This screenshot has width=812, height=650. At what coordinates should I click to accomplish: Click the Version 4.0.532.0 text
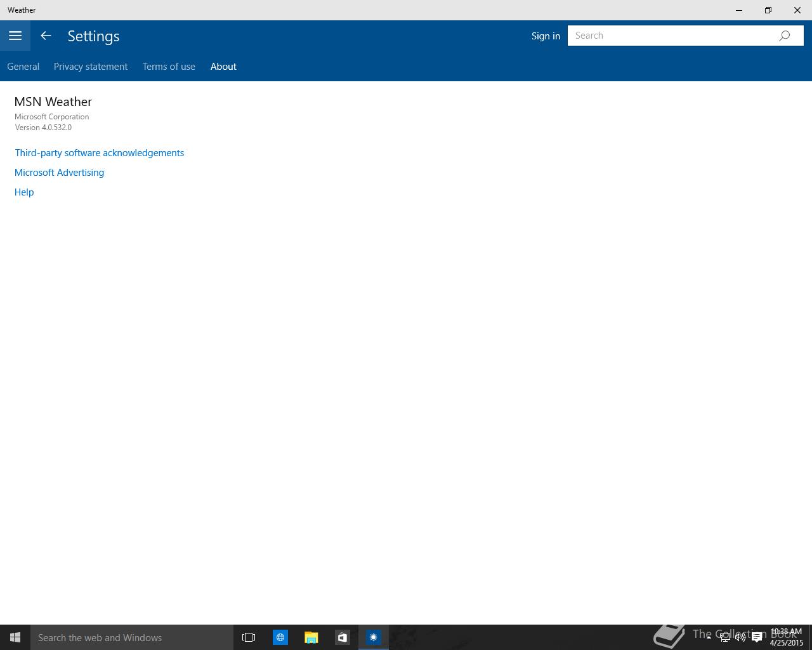click(43, 128)
